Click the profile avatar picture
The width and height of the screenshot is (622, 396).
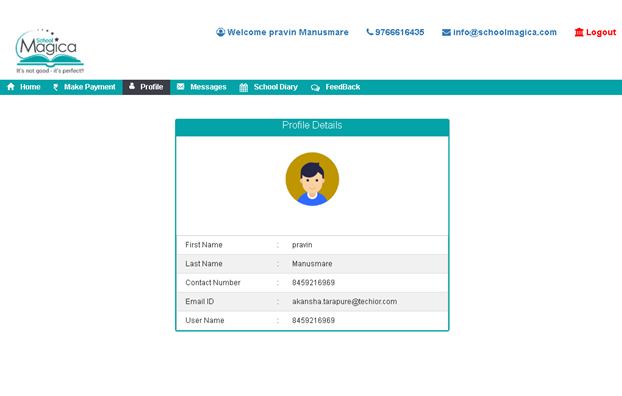coord(312,179)
